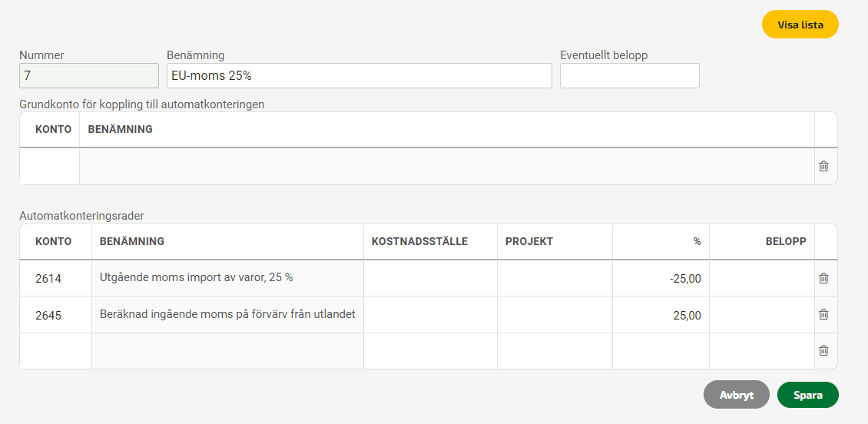The image size is (868, 424).
Task: Delete account 2614 row via trash icon
Action: pos(823,278)
